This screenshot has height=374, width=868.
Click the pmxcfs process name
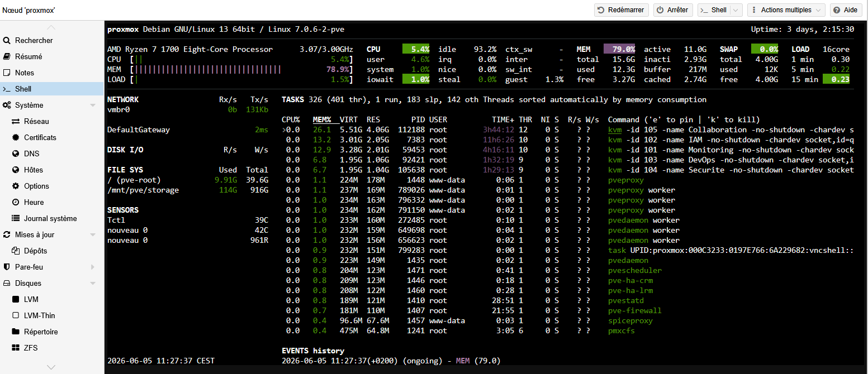pos(622,330)
